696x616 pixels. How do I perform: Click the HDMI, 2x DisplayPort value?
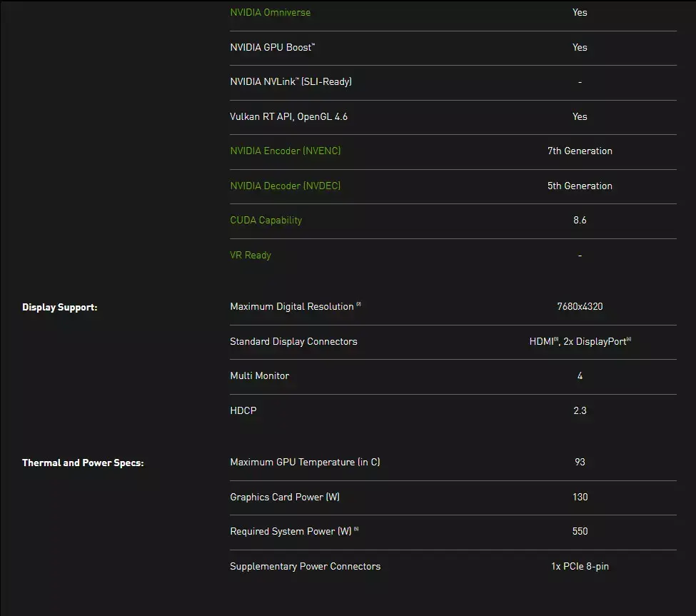(580, 341)
